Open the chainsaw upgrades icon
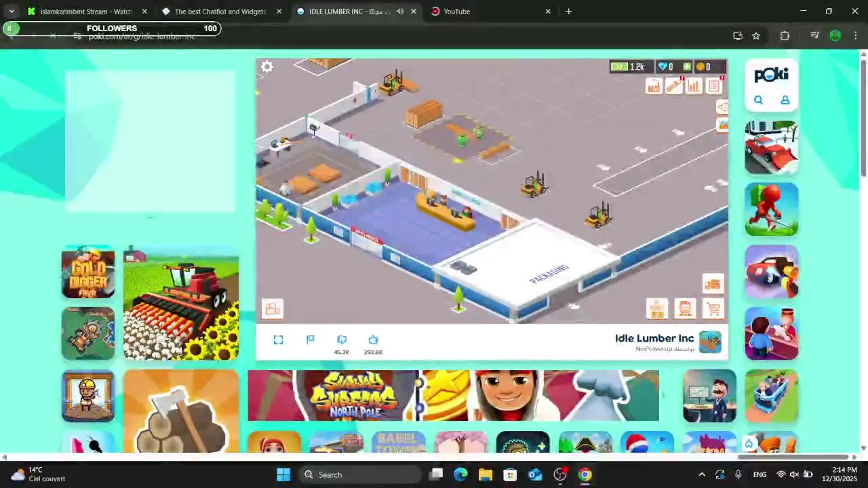This screenshot has width=868, height=488. 674,86
